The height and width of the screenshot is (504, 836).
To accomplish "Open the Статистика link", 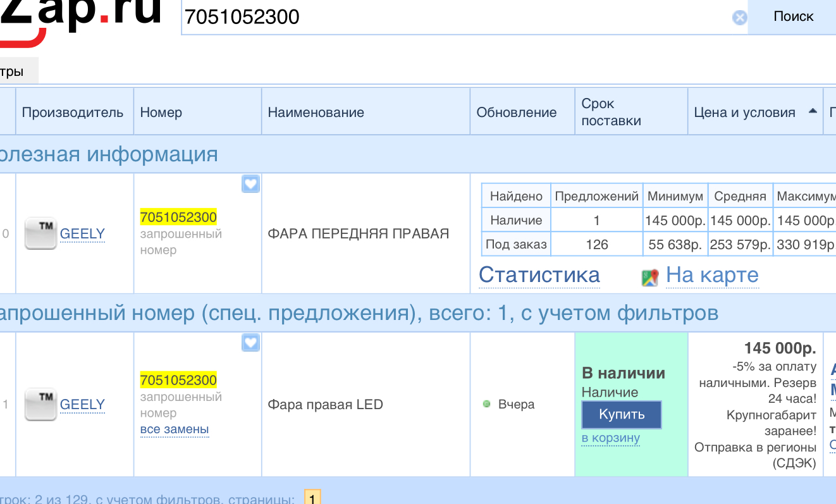I will tap(539, 275).
